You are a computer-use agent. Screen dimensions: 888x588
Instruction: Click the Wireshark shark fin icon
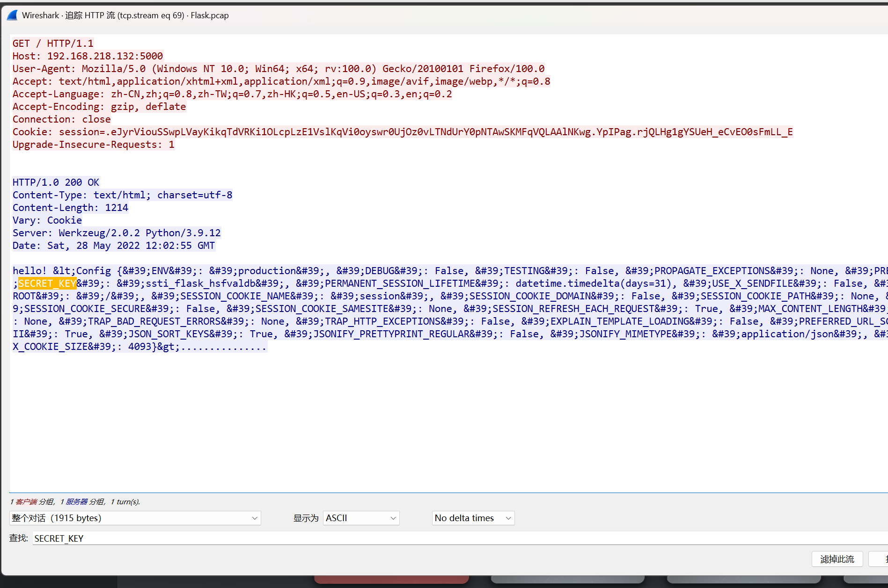pos(13,15)
